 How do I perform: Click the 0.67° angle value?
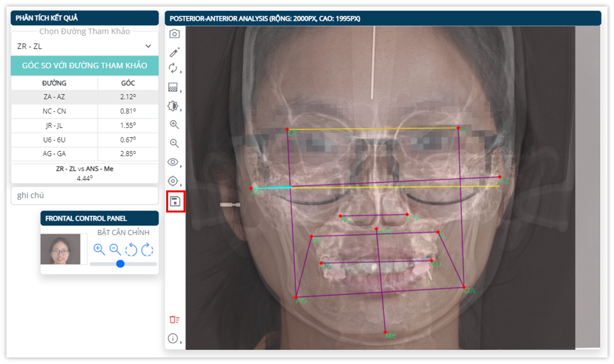(128, 140)
